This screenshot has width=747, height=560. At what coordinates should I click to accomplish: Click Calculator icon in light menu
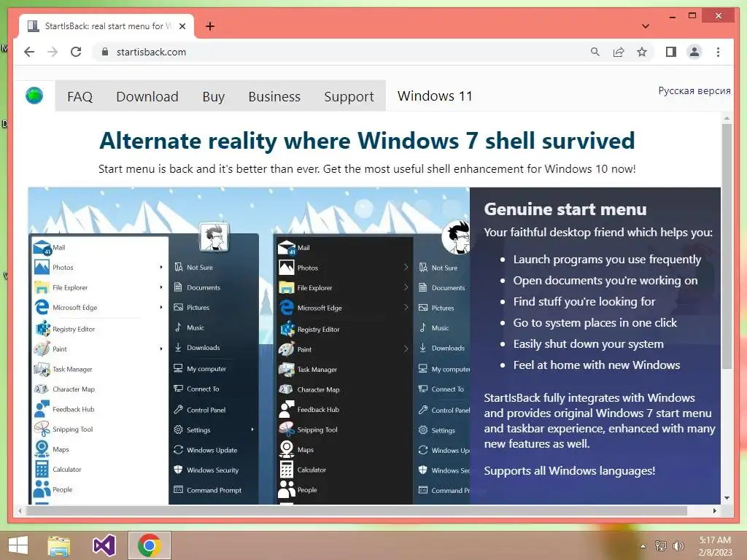pyautogui.click(x=42, y=469)
